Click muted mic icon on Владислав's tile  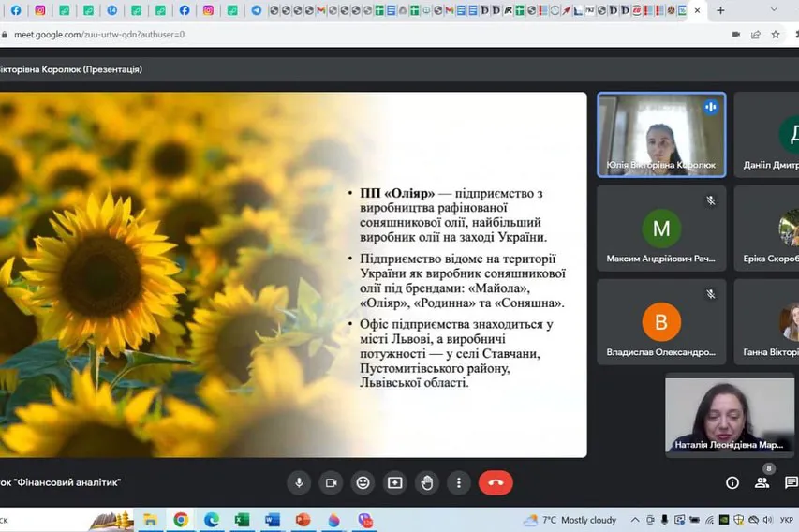pyautogui.click(x=711, y=294)
